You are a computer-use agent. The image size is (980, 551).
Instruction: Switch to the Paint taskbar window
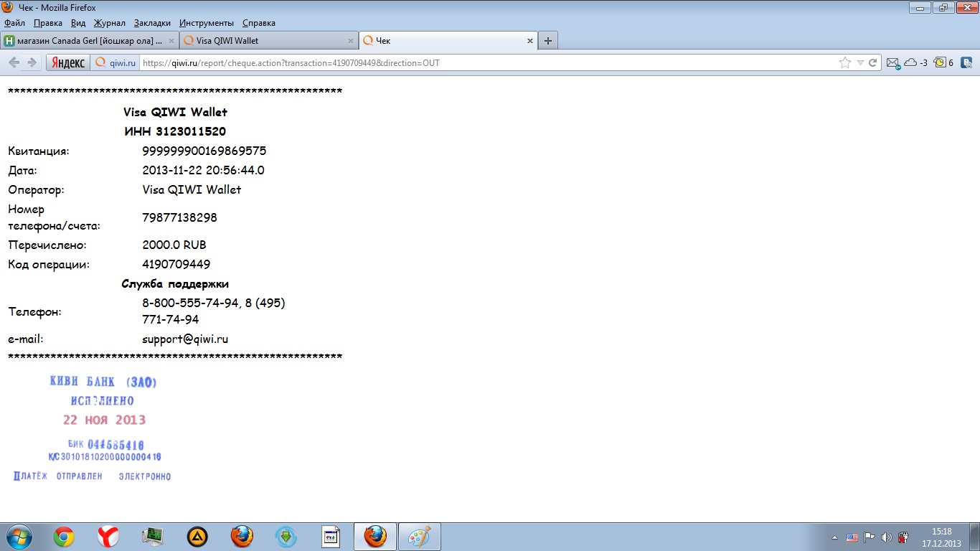pyautogui.click(x=419, y=537)
